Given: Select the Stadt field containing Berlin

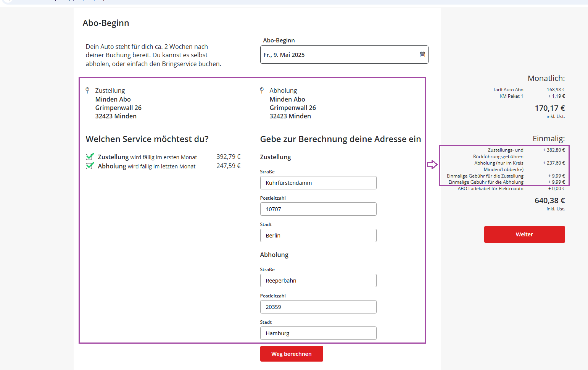Looking at the screenshot, I should 318,236.
